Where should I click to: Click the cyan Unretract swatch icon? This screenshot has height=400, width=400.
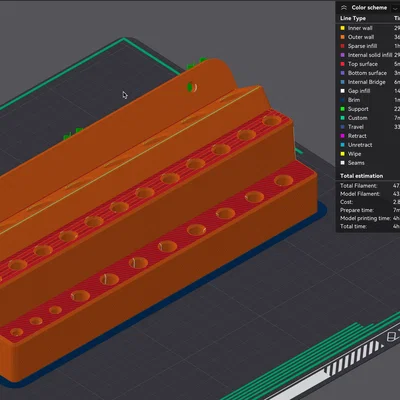(342, 145)
